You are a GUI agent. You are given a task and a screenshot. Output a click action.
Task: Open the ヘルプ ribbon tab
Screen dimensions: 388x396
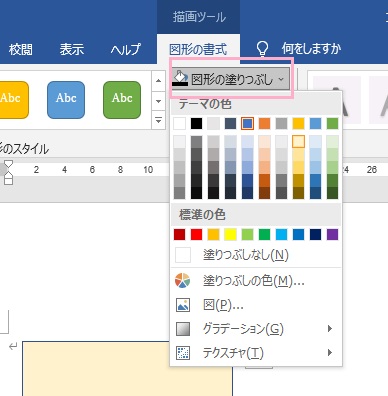(126, 50)
